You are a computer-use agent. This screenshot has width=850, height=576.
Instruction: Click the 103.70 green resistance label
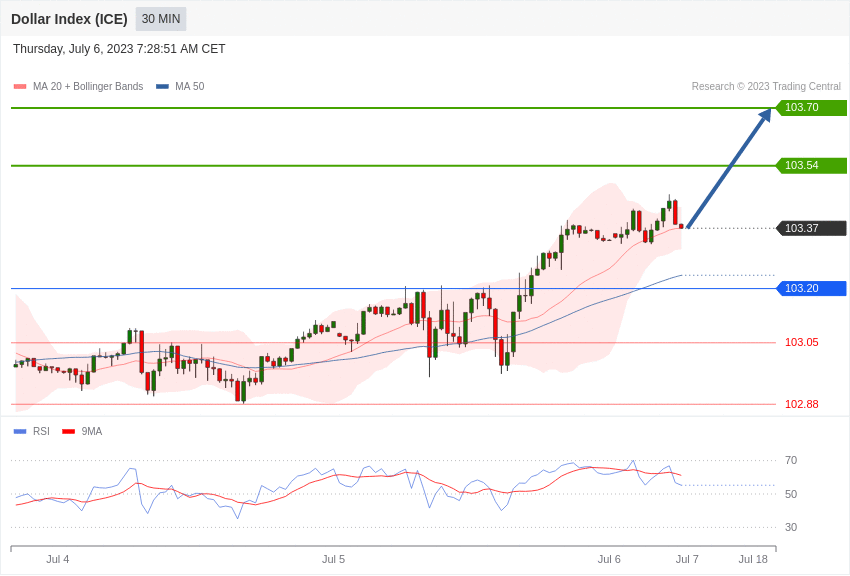811,107
